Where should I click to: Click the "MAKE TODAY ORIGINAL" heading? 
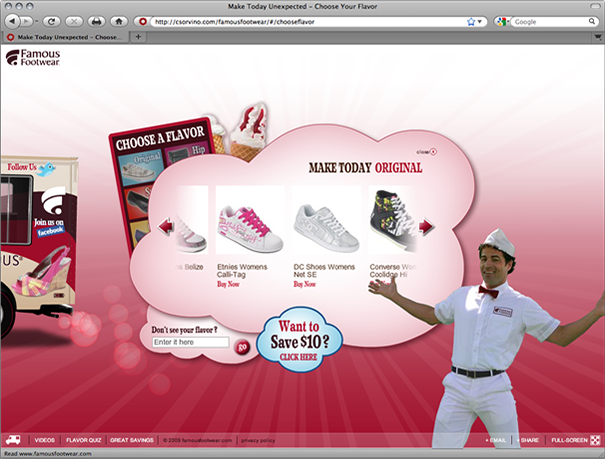pyautogui.click(x=365, y=168)
